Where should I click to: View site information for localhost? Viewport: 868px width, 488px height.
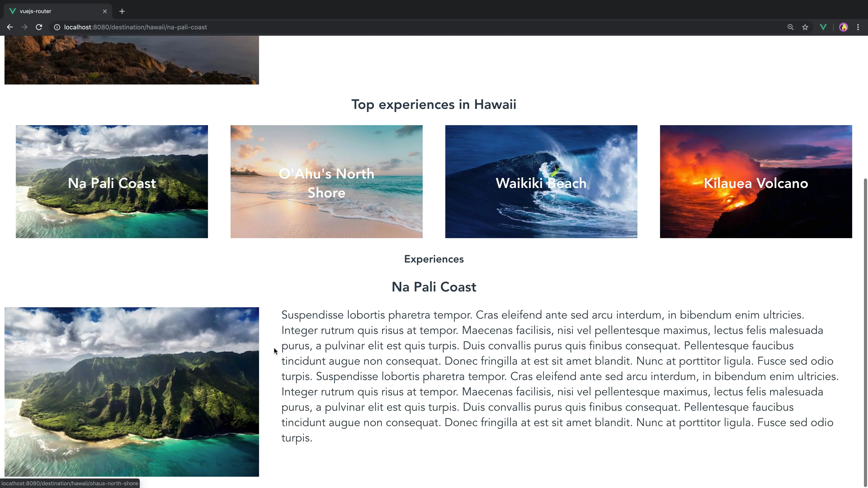(x=57, y=27)
